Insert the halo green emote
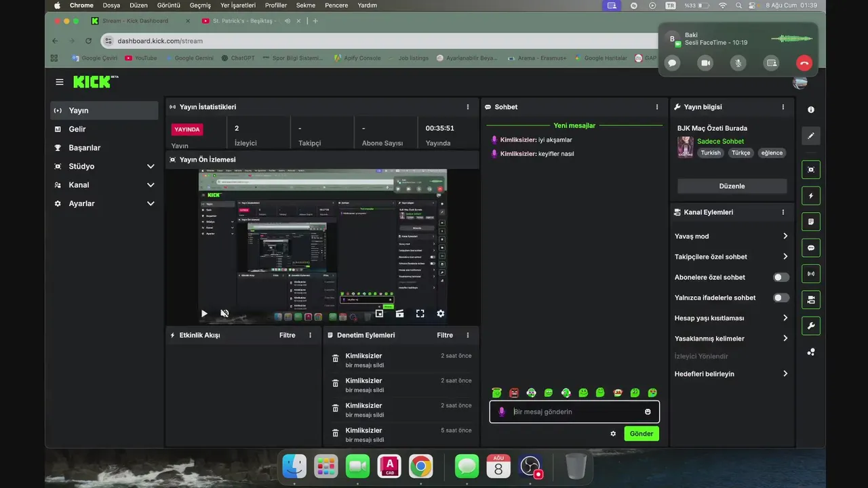Viewport: 868px width, 488px height. coord(497,392)
